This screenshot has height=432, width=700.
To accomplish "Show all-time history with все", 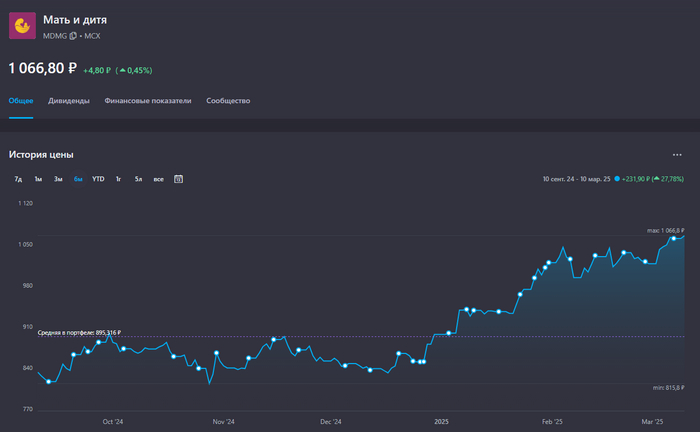I will tap(158, 179).
